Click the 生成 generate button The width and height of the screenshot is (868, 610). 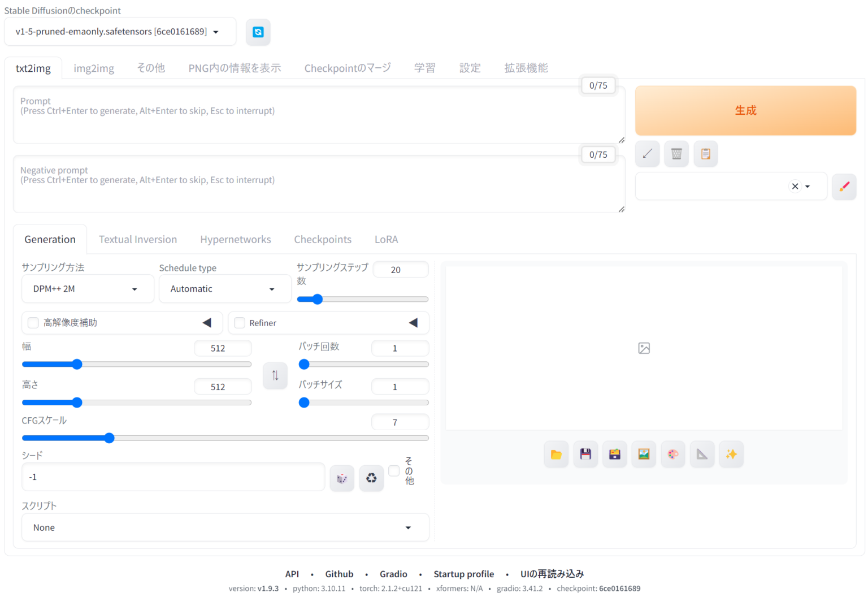(745, 110)
